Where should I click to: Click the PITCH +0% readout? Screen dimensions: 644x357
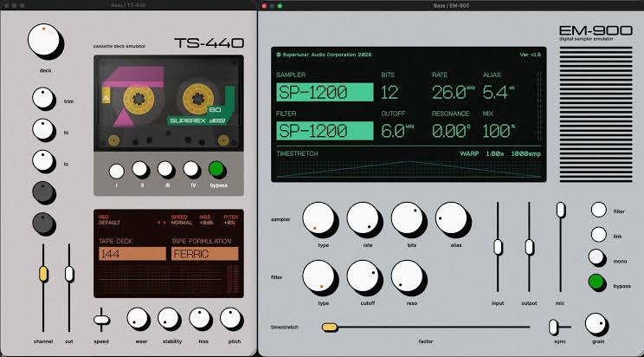[231, 219]
